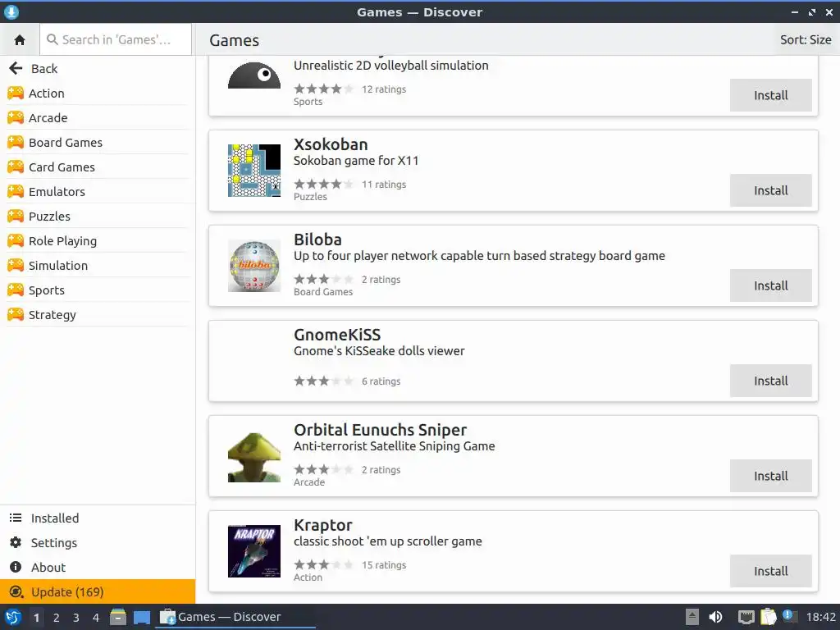Click the show desktop taskbar icon
This screenshot has width=840, height=630.
pyautogui.click(x=141, y=617)
